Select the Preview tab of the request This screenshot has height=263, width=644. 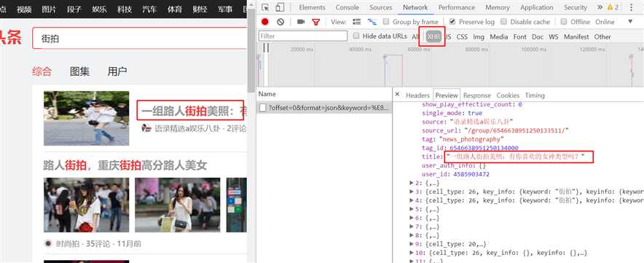pos(447,95)
